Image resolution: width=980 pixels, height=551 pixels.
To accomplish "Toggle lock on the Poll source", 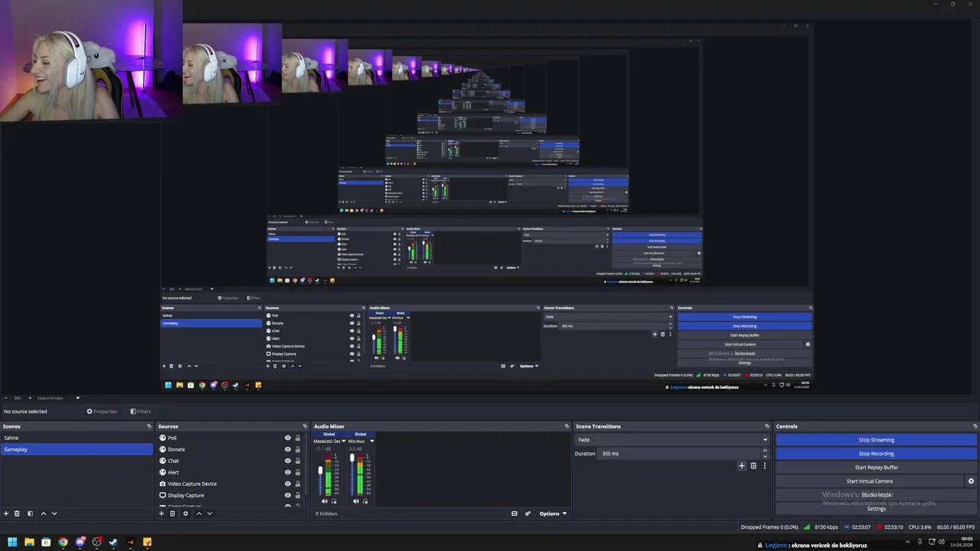I will click(x=298, y=438).
